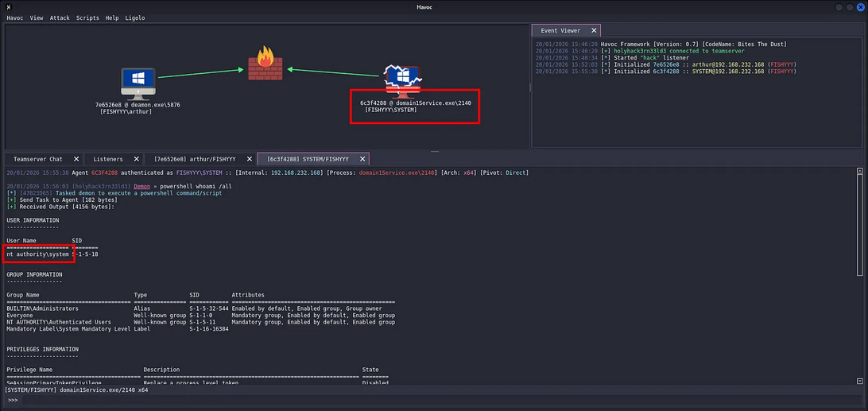Switch to the Listeners tab

click(x=107, y=159)
